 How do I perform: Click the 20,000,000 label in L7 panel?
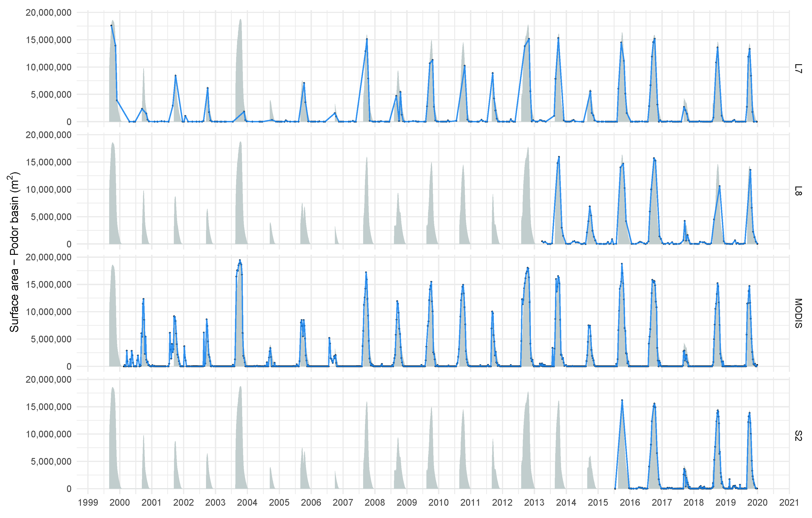point(49,13)
